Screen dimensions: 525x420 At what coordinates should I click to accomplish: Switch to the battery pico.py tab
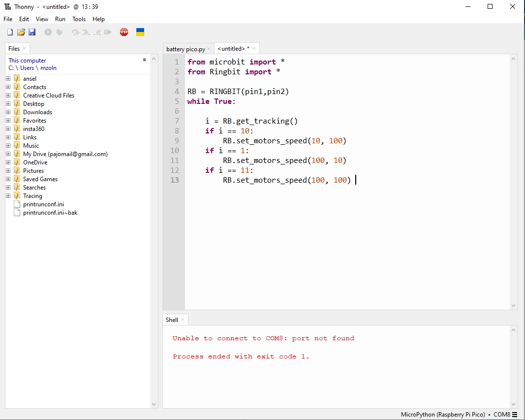click(x=185, y=49)
